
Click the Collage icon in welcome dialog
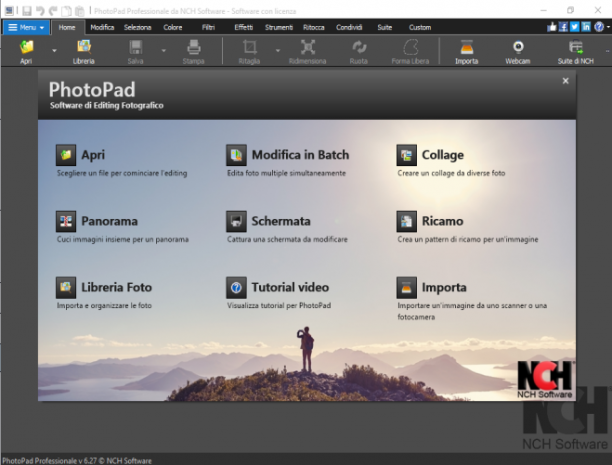pos(406,155)
